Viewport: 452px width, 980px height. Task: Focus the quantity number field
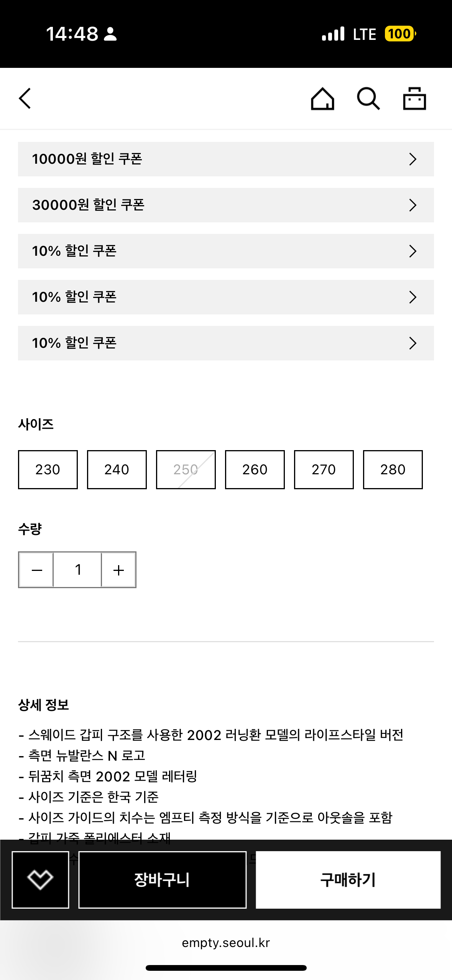tap(77, 570)
